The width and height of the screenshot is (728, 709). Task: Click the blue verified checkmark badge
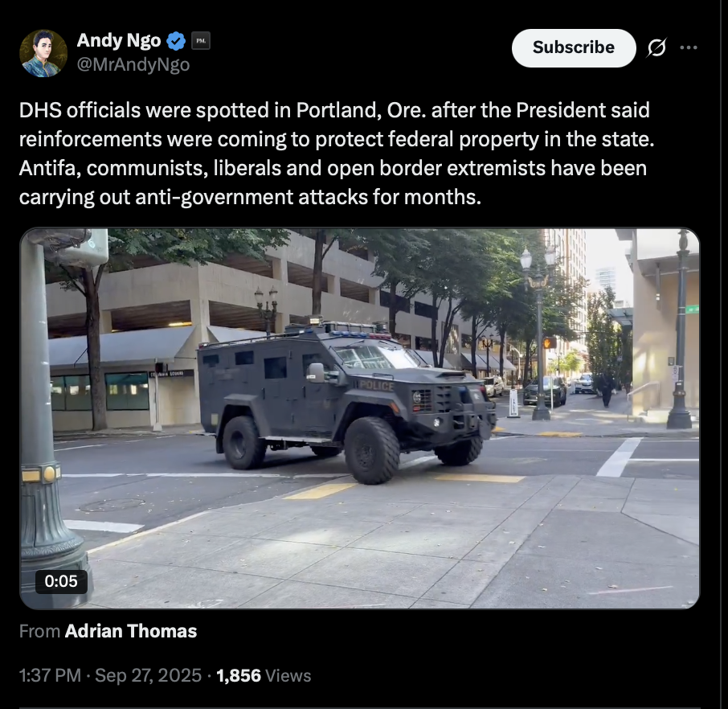176,41
